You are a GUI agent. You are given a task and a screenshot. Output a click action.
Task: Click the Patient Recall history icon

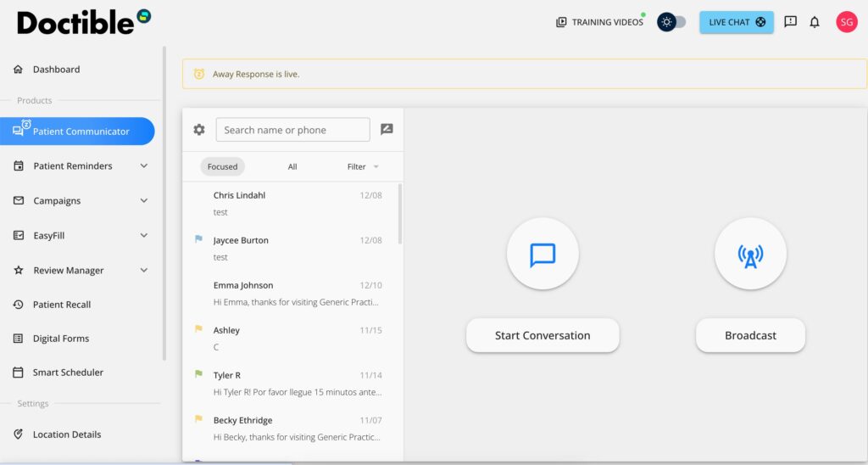pyautogui.click(x=19, y=305)
